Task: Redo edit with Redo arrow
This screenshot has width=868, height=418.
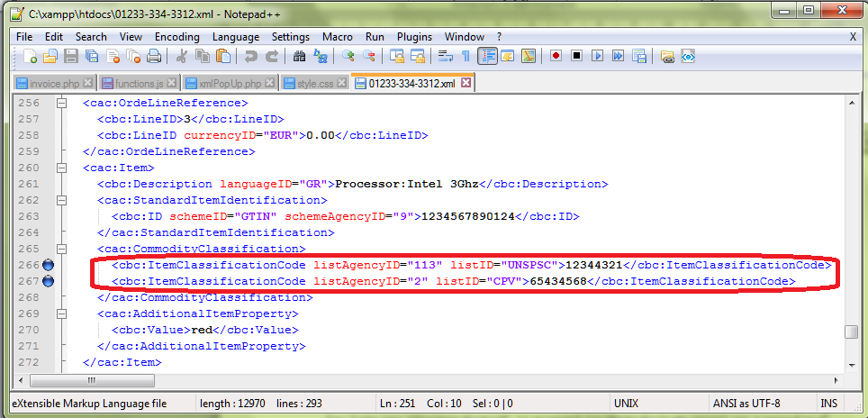Action: click(x=271, y=56)
